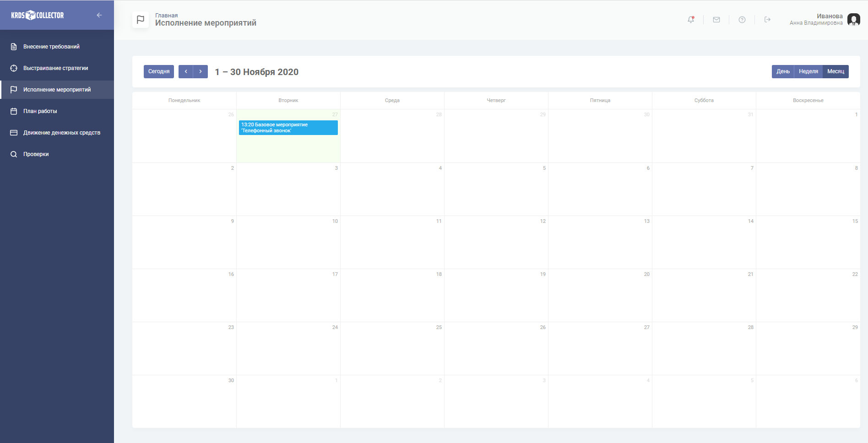Open Выстраивание стратегии menu item

pyautogui.click(x=55, y=68)
